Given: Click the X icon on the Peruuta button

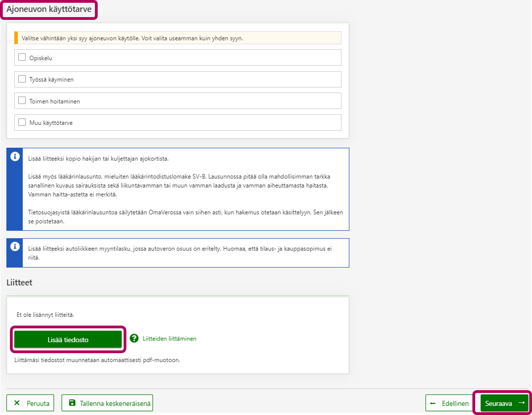Looking at the screenshot, I should 17,403.
